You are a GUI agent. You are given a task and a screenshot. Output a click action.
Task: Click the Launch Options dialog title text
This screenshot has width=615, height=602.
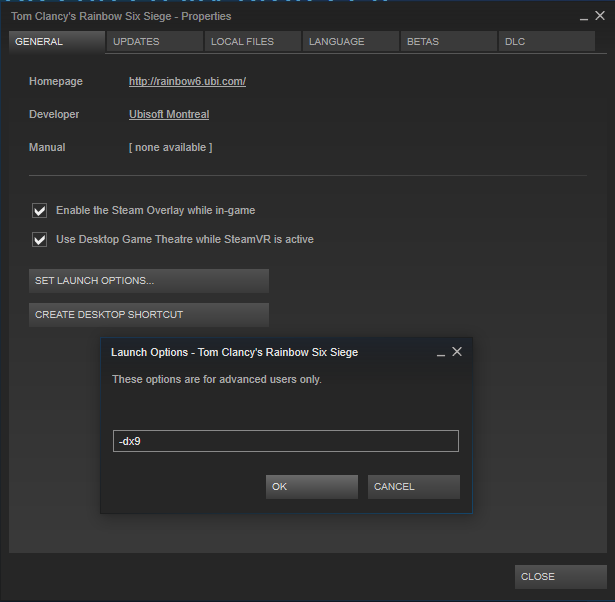pyautogui.click(x=235, y=352)
